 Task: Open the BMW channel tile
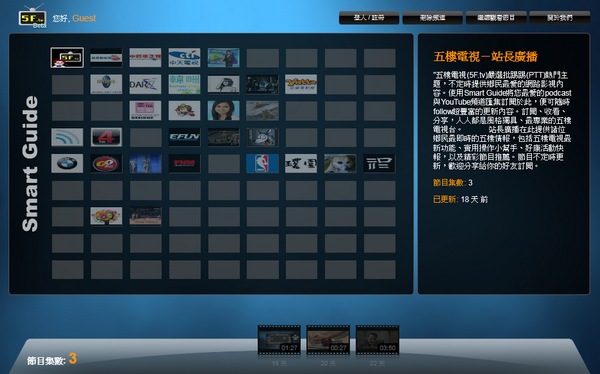point(67,163)
